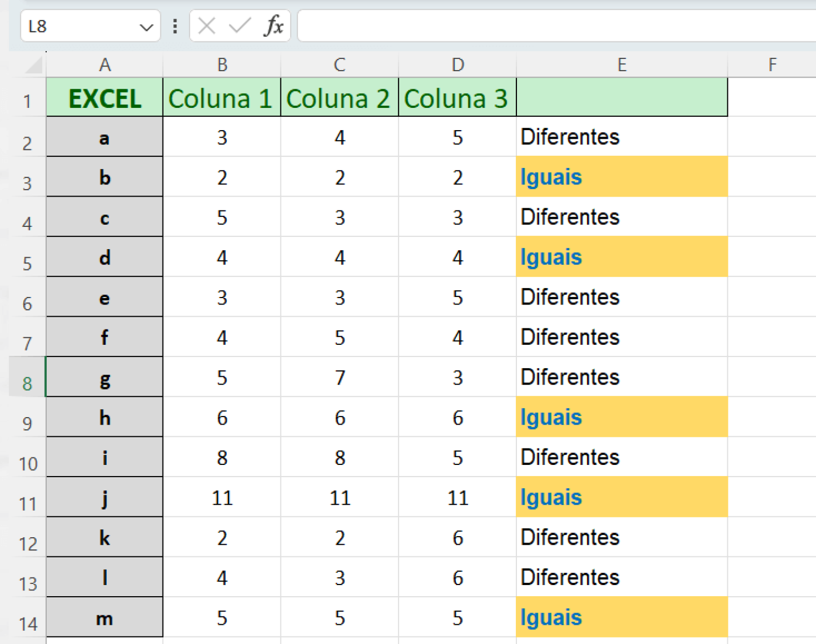
Task: Click the three-dot separator next to Name Box
Action: (175, 26)
